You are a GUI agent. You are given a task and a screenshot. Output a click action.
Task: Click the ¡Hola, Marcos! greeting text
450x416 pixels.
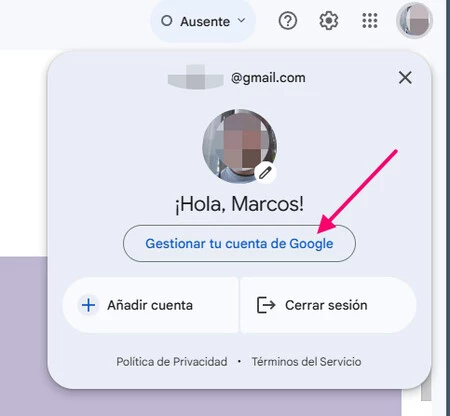(x=239, y=204)
